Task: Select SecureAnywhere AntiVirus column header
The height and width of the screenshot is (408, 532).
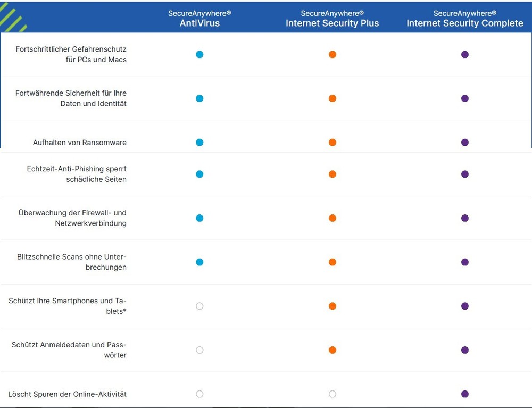Action: tap(199, 19)
